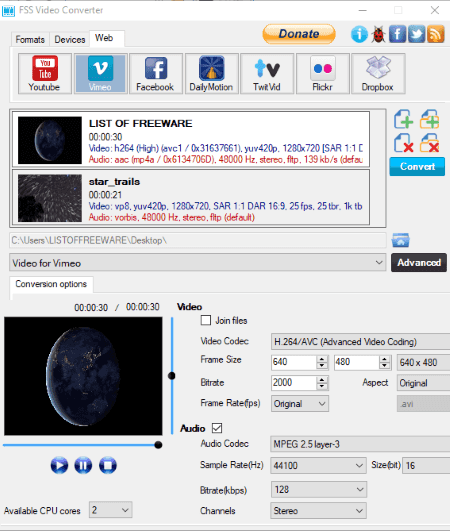450x531 pixels.
Task: Expand the Video for Vimeo preset dropdown
Action: [x=197, y=263]
